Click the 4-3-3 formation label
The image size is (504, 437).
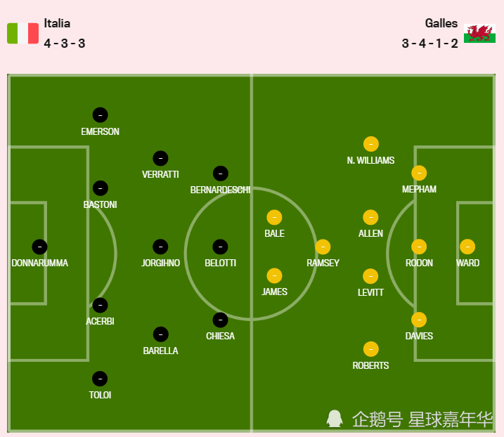[65, 44]
